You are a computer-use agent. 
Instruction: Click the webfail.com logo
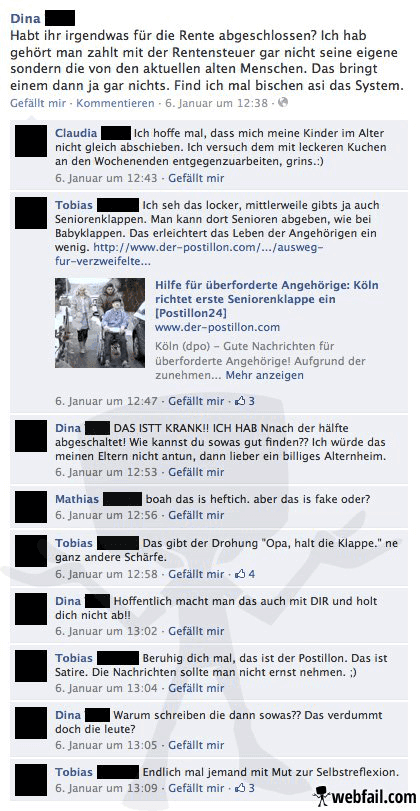click(x=365, y=796)
